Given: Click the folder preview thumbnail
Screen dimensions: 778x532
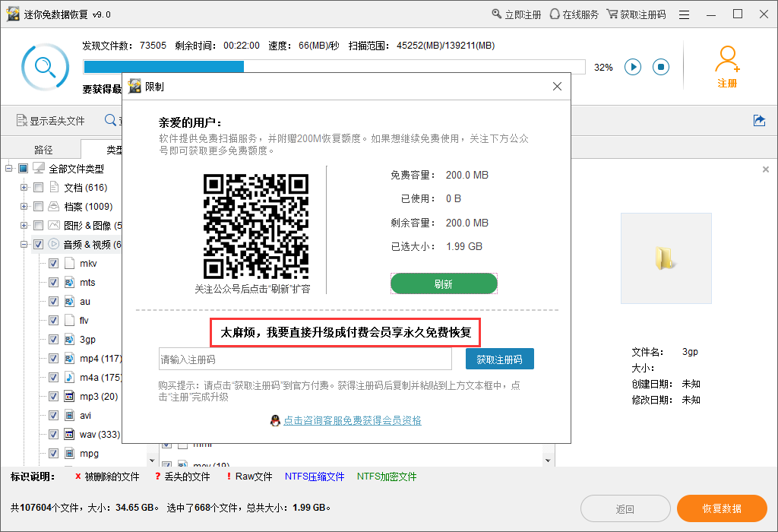Looking at the screenshot, I should [x=666, y=258].
